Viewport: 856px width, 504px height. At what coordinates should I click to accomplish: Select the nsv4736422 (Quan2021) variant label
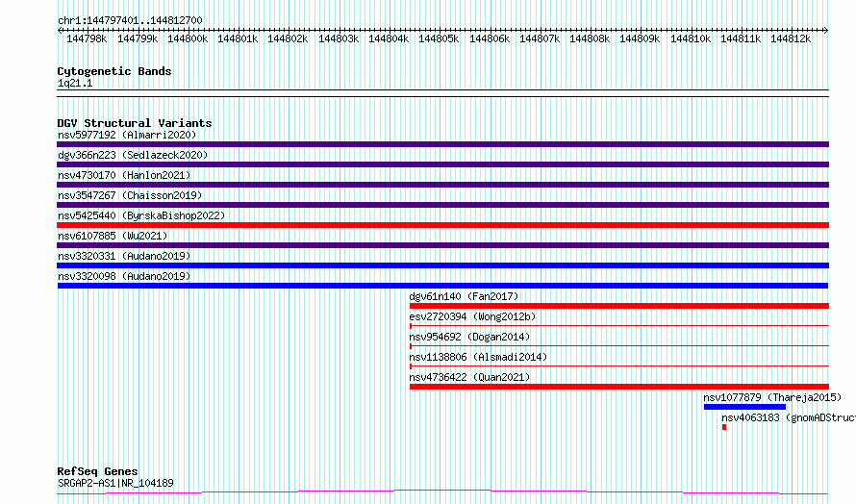coord(469,377)
